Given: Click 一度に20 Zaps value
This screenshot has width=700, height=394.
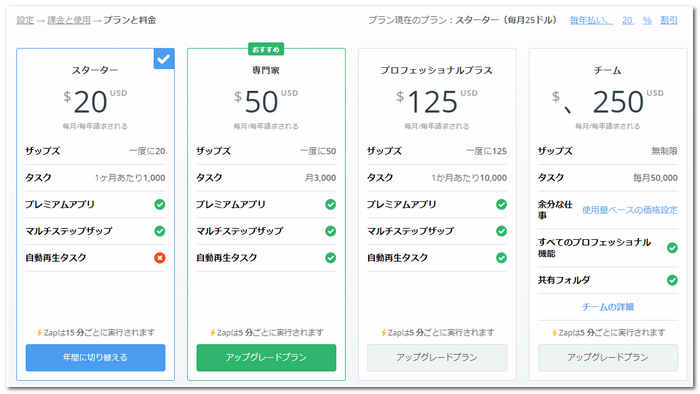Looking at the screenshot, I should coord(147,151).
